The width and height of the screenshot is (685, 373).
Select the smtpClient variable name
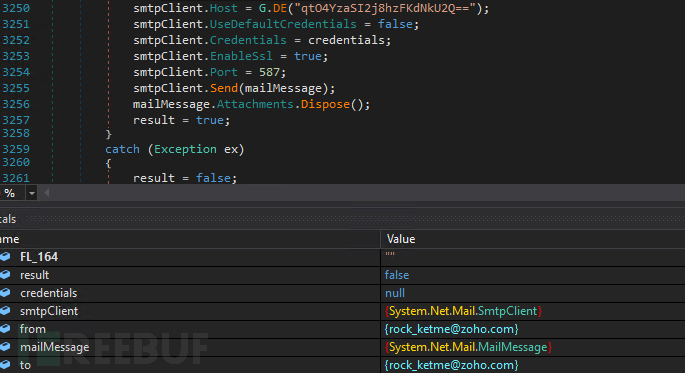point(49,311)
